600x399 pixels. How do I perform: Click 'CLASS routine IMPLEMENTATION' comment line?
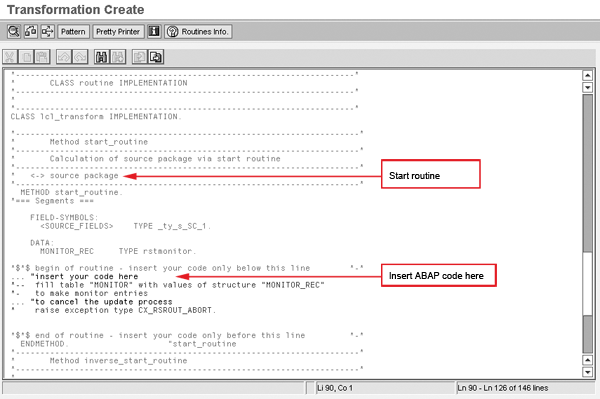tap(118, 83)
